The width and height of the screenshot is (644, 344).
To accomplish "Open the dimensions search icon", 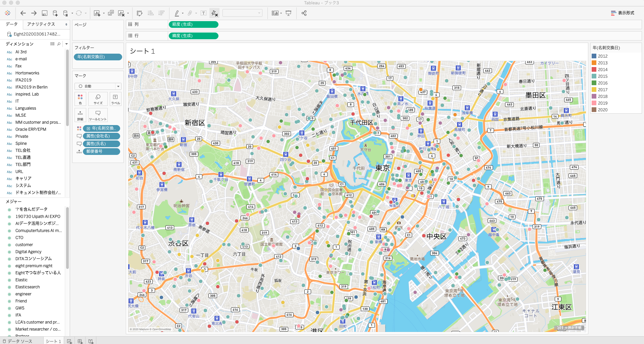I will pos(59,44).
